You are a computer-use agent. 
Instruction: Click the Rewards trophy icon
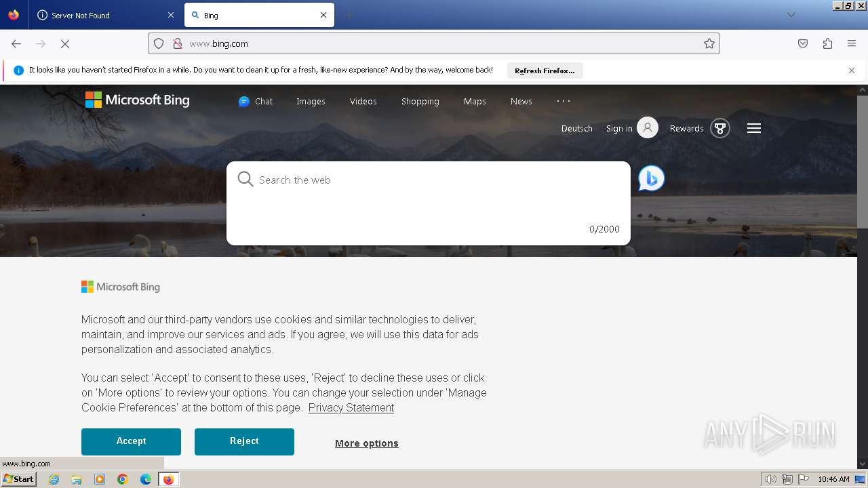720,128
